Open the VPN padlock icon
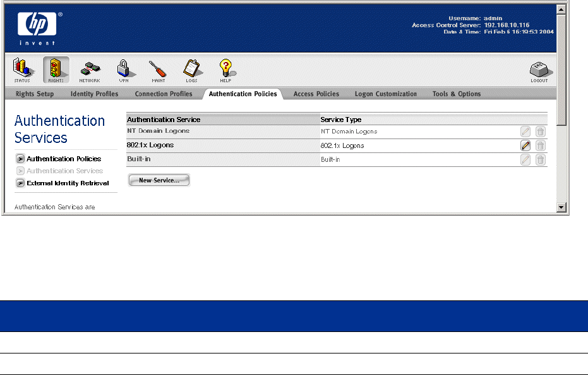This screenshot has height=375, width=588. tap(123, 70)
